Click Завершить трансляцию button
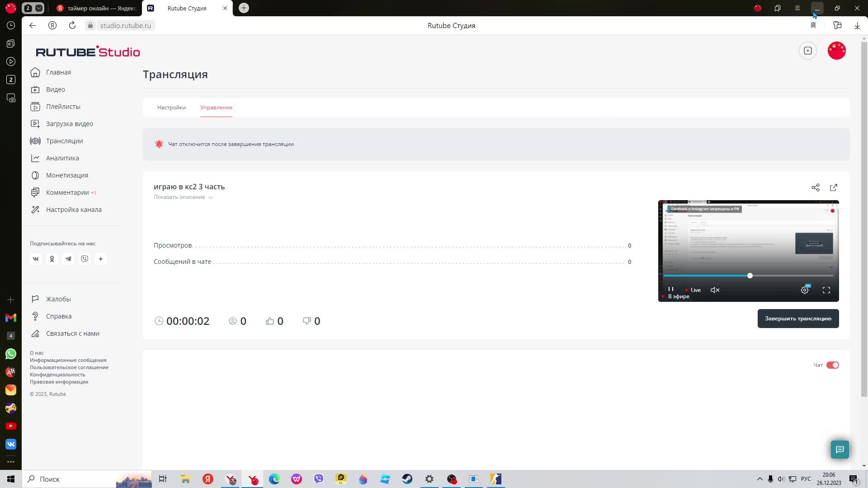 coord(797,319)
